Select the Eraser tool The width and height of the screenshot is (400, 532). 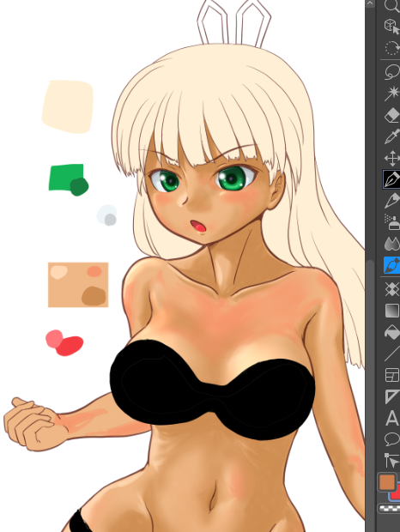click(392, 115)
